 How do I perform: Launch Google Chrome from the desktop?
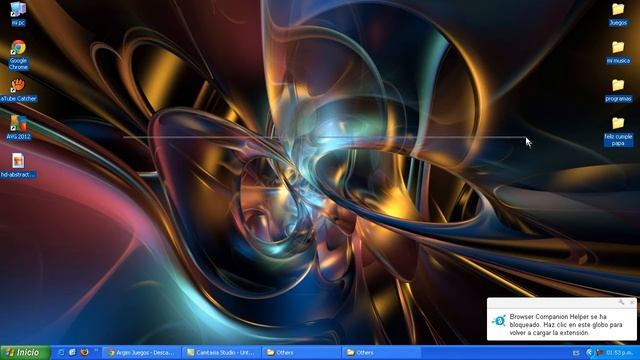[x=18, y=55]
